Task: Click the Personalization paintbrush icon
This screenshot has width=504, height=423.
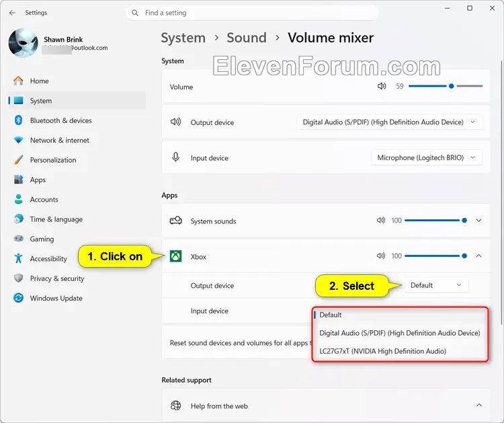Action: 18,160
